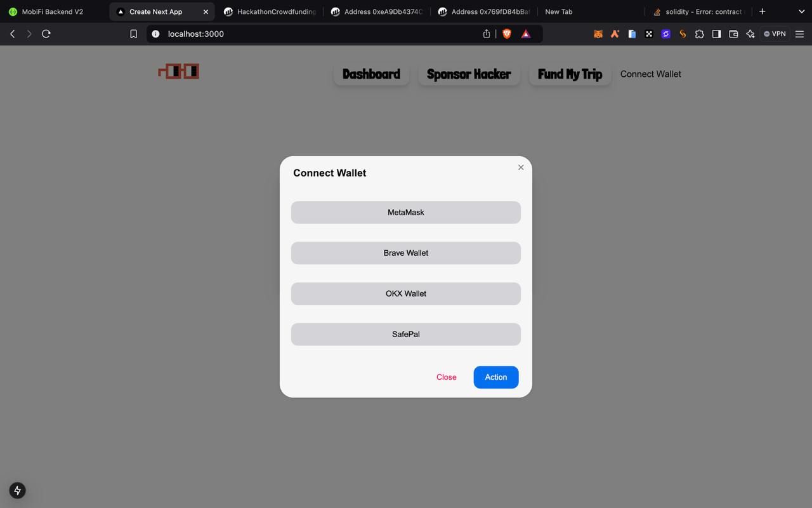Select Brave Wallet option
Image resolution: width=812 pixels, height=508 pixels.
pyautogui.click(x=406, y=253)
